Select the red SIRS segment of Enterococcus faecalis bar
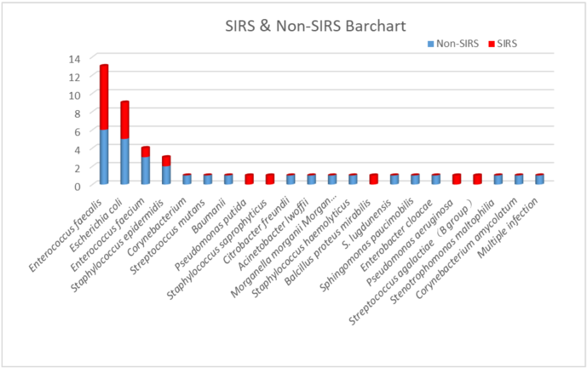This screenshot has width=588, height=370. (x=104, y=98)
